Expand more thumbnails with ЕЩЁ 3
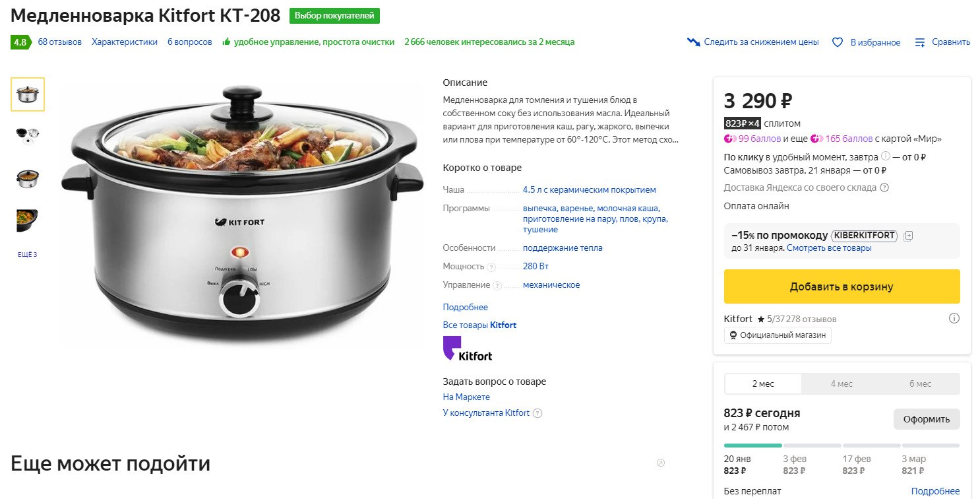This screenshot has width=980, height=499. (28, 255)
